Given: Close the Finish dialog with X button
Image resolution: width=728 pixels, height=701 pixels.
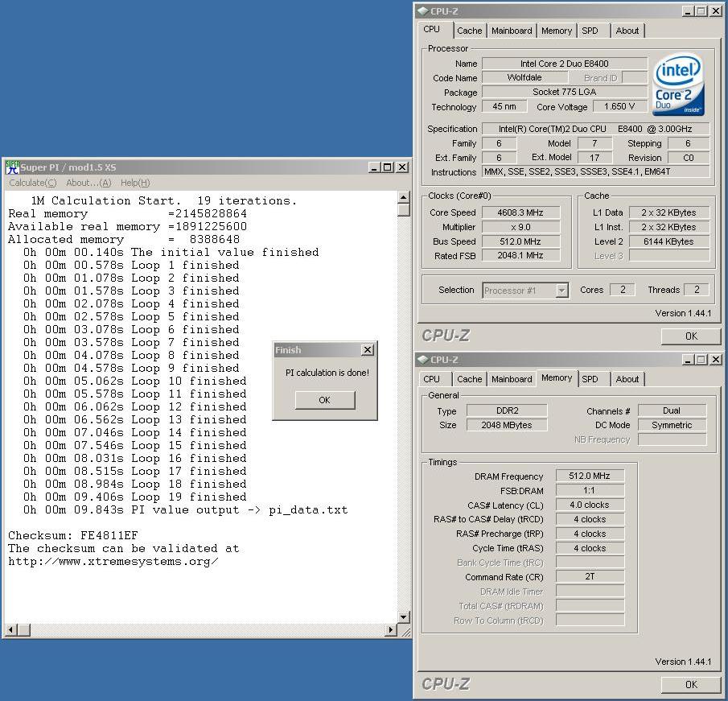Looking at the screenshot, I should (x=368, y=350).
